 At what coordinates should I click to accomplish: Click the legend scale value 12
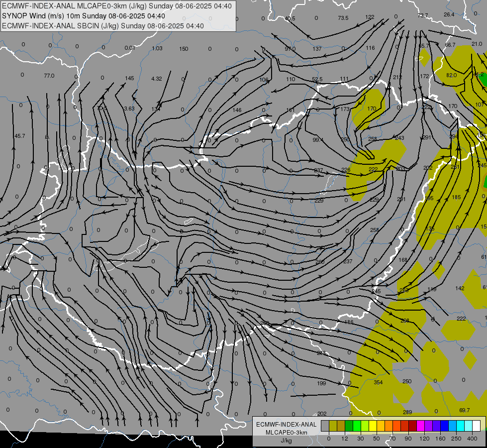[345, 439]
